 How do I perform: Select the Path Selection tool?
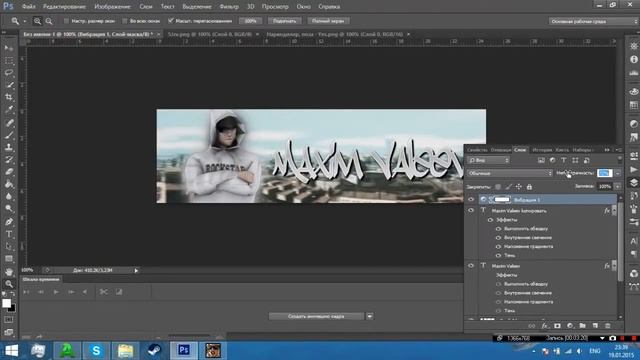9,247
